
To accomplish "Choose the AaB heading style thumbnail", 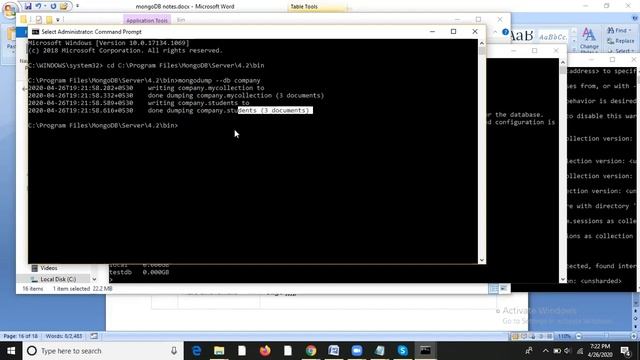I will [521, 36].
